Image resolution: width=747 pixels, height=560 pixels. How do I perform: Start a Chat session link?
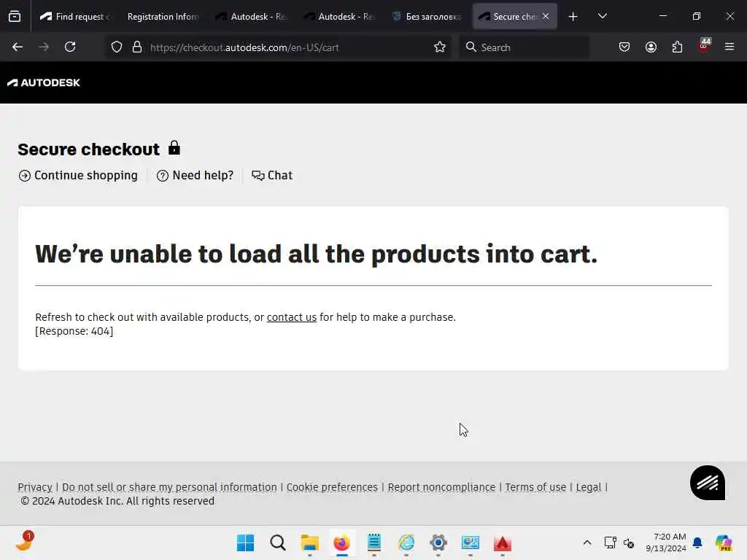[272, 175]
